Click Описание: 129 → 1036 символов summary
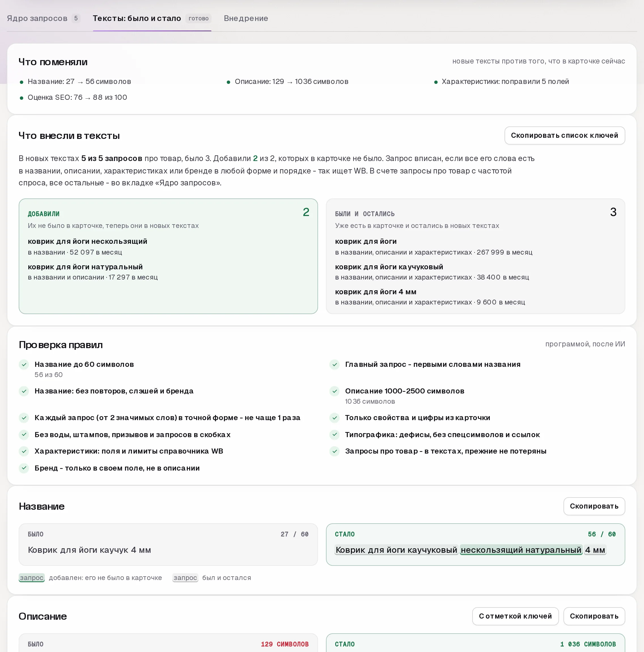 pos(292,82)
